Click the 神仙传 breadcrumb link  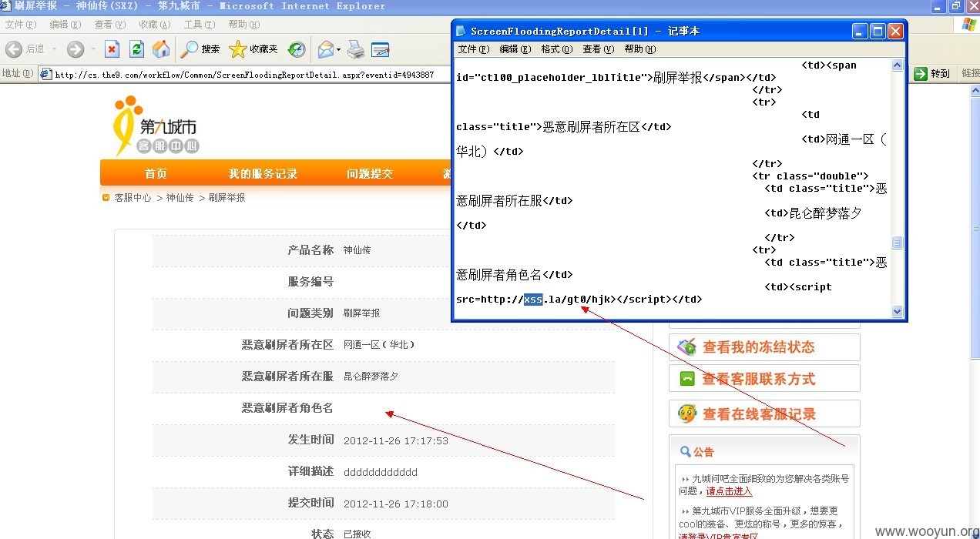pyautogui.click(x=180, y=198)
